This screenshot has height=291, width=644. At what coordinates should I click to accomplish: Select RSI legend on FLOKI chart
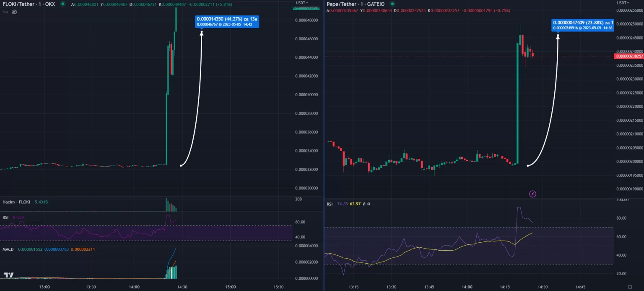coord(5,218)
